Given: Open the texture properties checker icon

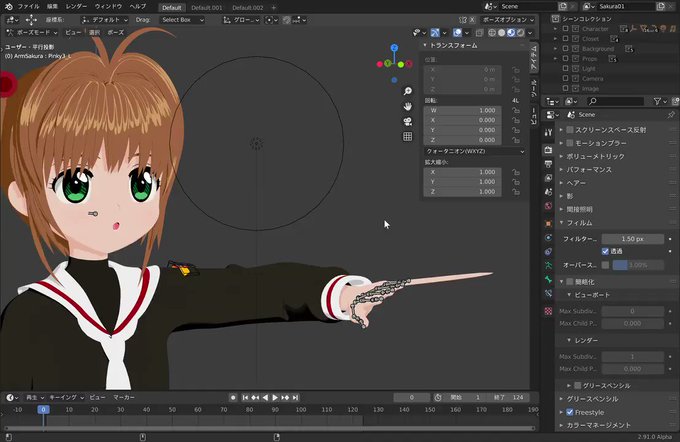Looking at the screenshot, I should 548,311.
